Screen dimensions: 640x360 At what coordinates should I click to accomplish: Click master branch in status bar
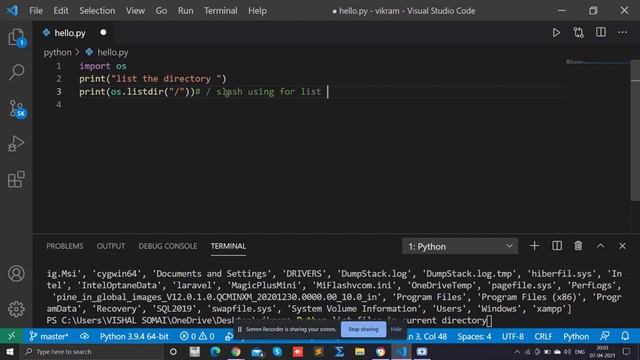click(x=49, y=336)
